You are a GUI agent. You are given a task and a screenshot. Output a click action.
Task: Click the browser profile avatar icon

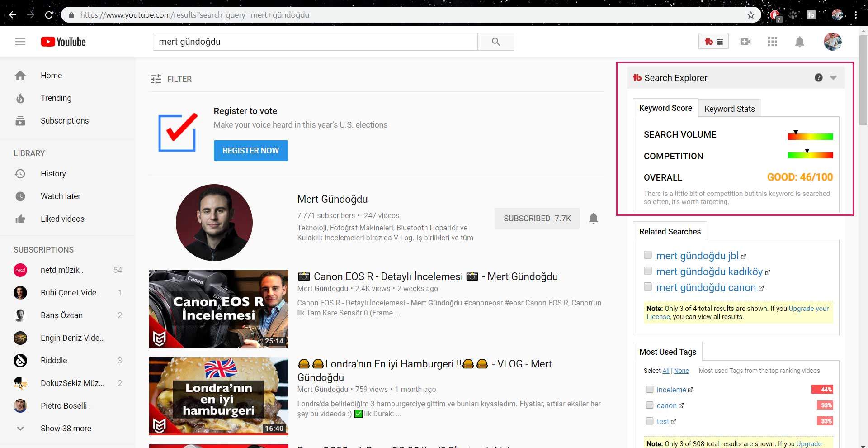tap(837, 15)
